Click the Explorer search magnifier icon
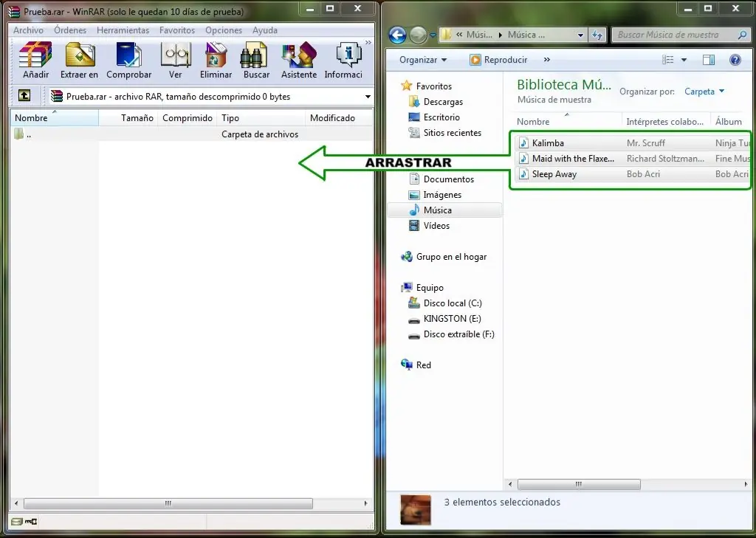Viewport: 756px width, 538px height. point(743,35)
